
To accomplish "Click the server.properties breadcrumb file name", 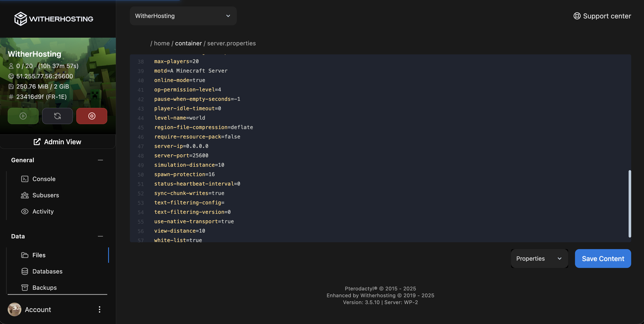I will pyautogui.click(x=231, y=43).
